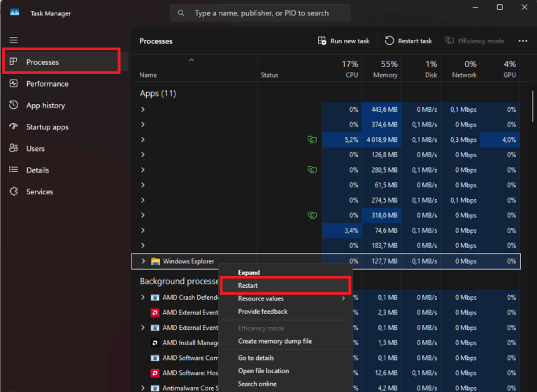Select Create memory dump file
This screenshot has width=537, height=392.
(285, 341)
